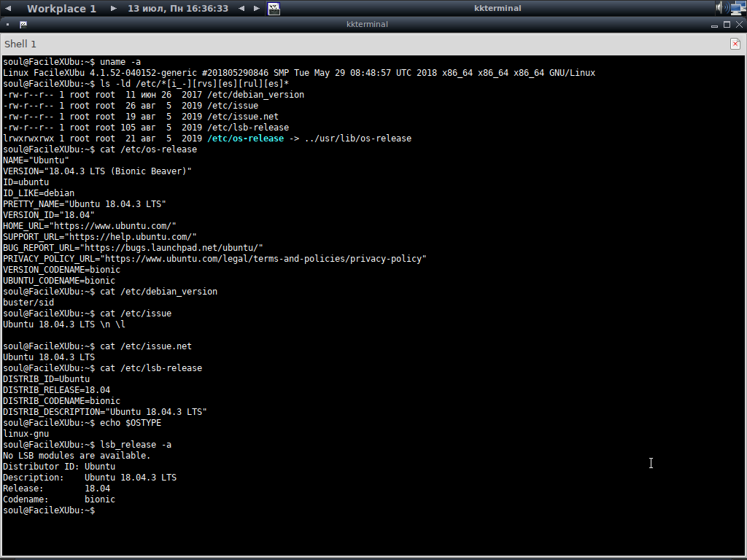
Task: Click the Release: 18.04 line
Action: 57,489
